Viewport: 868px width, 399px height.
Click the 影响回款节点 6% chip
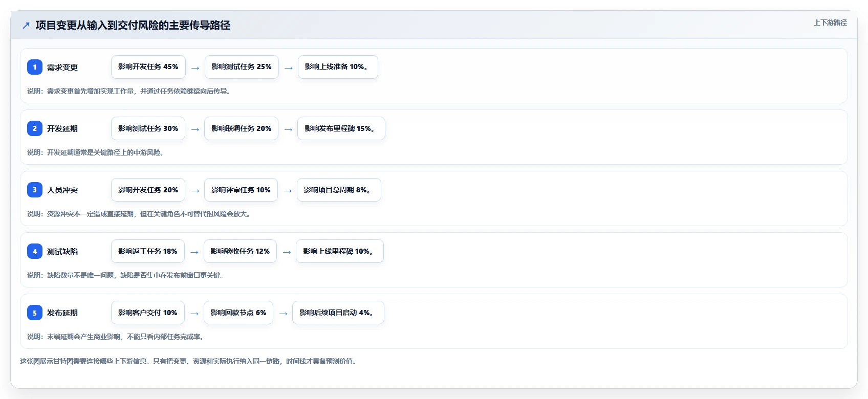(238, 313)
